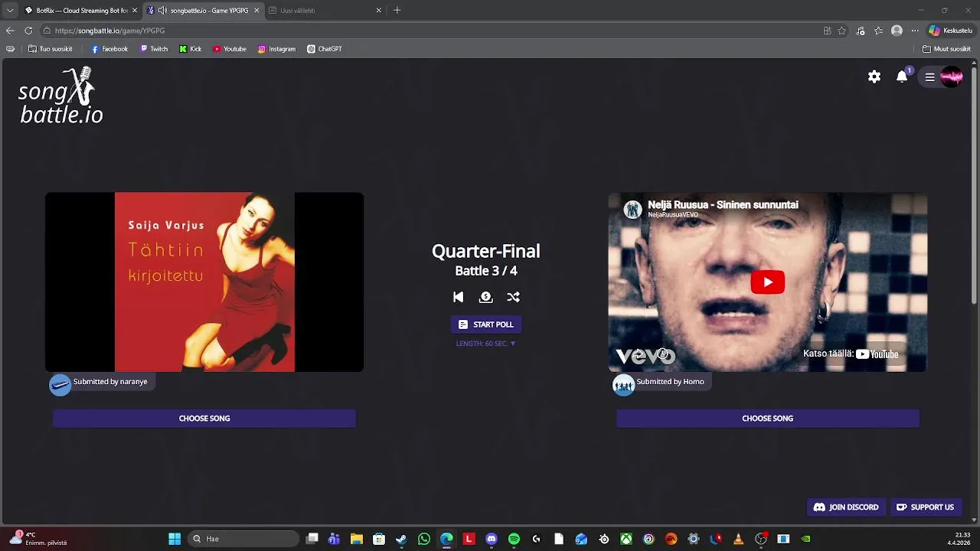Open video on YouTube via Katso täällä
The height and width of the screenshot is (551, 980).
point(851,354)
